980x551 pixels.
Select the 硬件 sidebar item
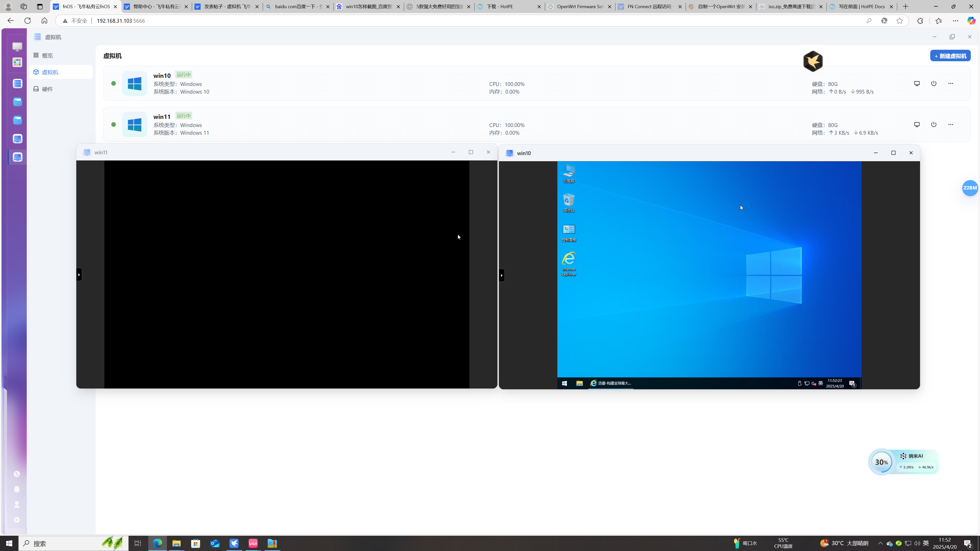47,89
